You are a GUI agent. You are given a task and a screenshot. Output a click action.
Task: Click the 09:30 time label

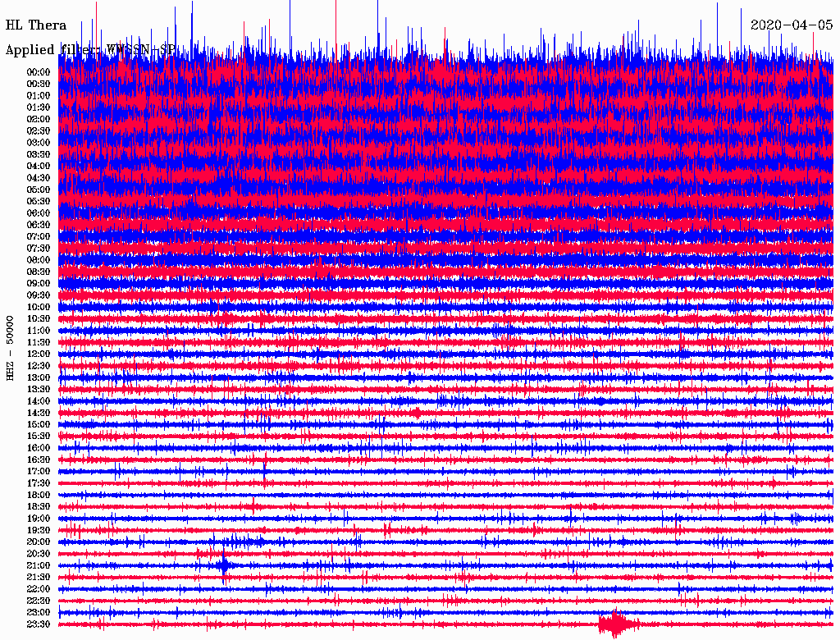tap(39, 295)
